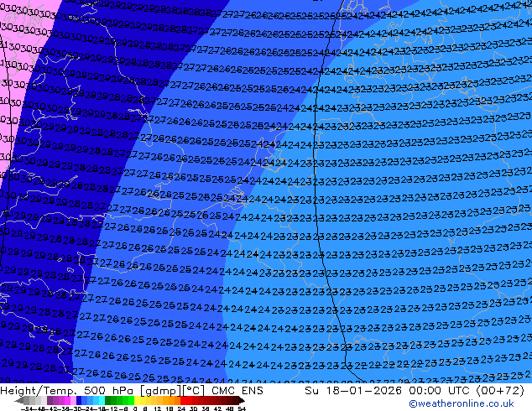This screenshot has height=411, width=532.
Task: Click the '24' legend scale label
Action: [x=181, y=408]
